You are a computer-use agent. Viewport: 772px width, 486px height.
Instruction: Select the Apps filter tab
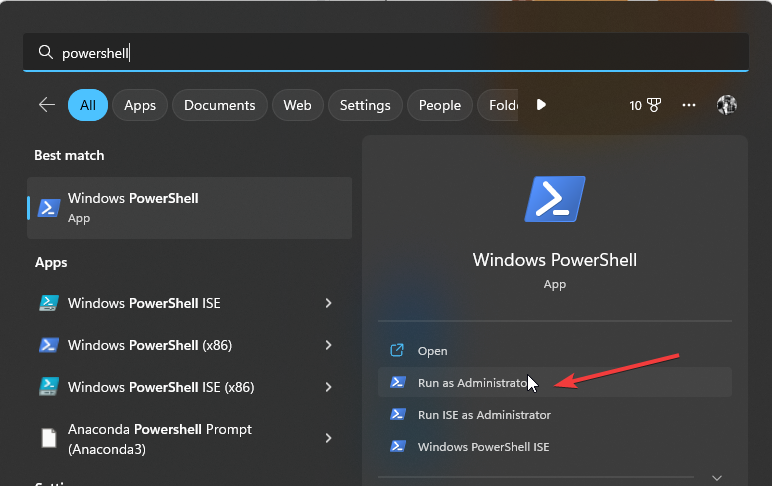(x=140, y=105)
